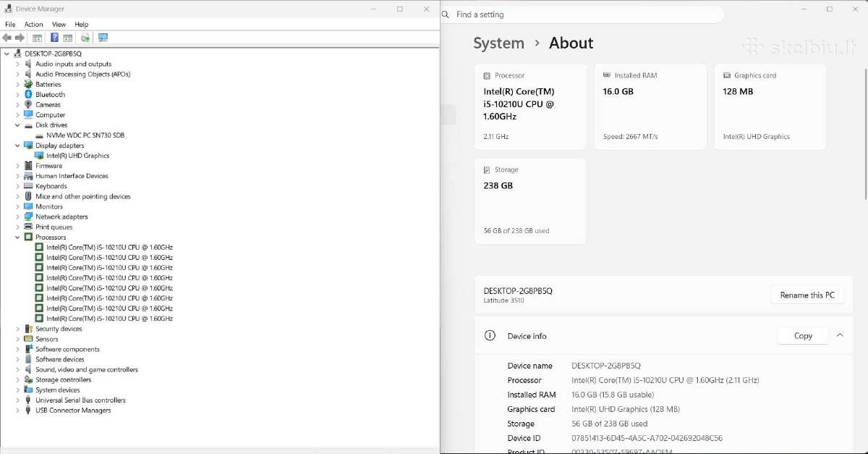Expand the System devices node
The height and width of the screenshot is (454, 868).
pyautogui.click(x=18, y=390)
